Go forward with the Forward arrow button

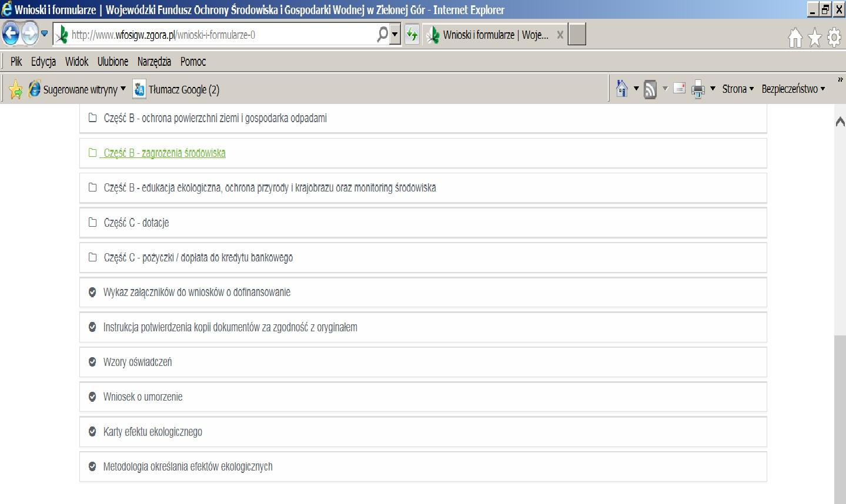tap(29, 34)
